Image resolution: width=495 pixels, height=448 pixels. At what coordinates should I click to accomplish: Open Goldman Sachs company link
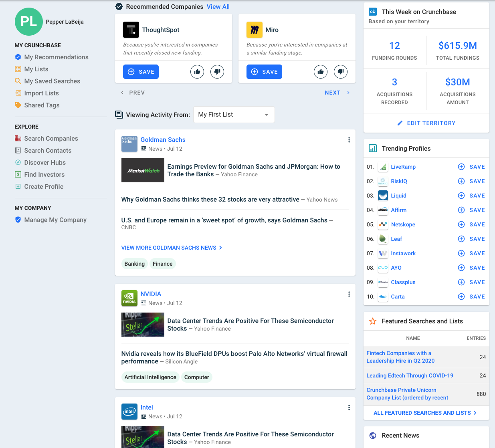tap(163, 139)
